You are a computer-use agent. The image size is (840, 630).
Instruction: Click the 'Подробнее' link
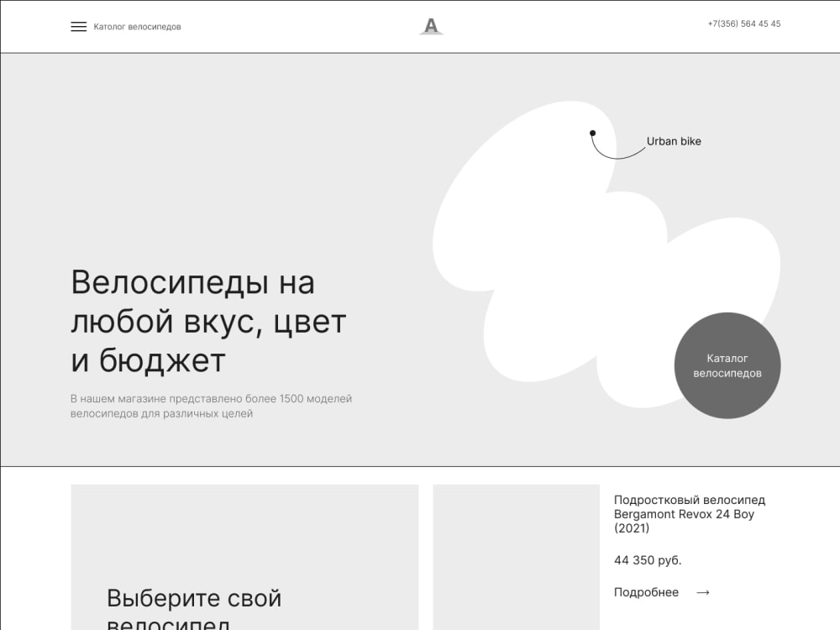coord(646,592)
